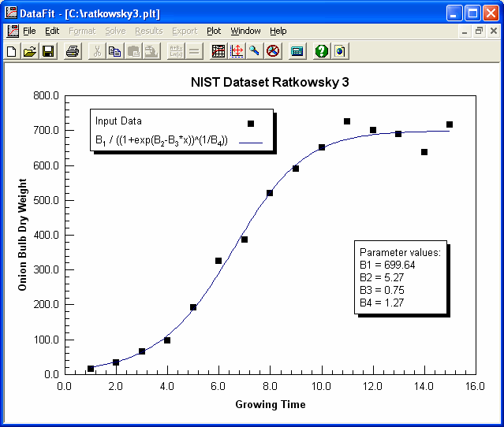Click the DataFit icon in the title bar
The height and width of the screenshot is (427, 504).
click(x=10, y=12)
